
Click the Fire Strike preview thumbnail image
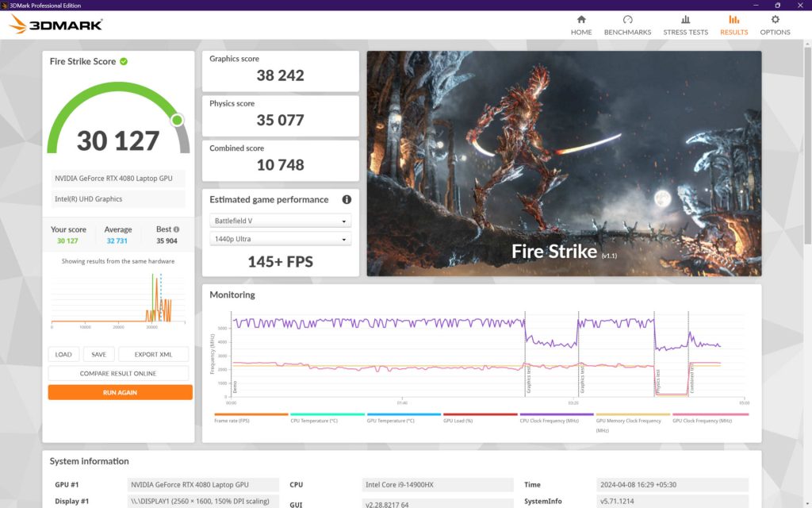point(564,164)
